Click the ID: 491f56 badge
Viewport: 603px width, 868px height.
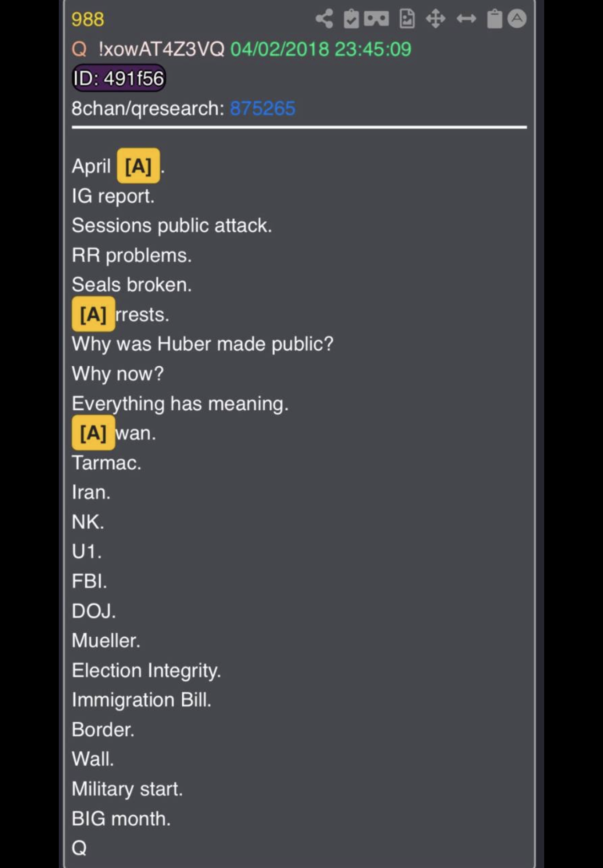(119, 78)
